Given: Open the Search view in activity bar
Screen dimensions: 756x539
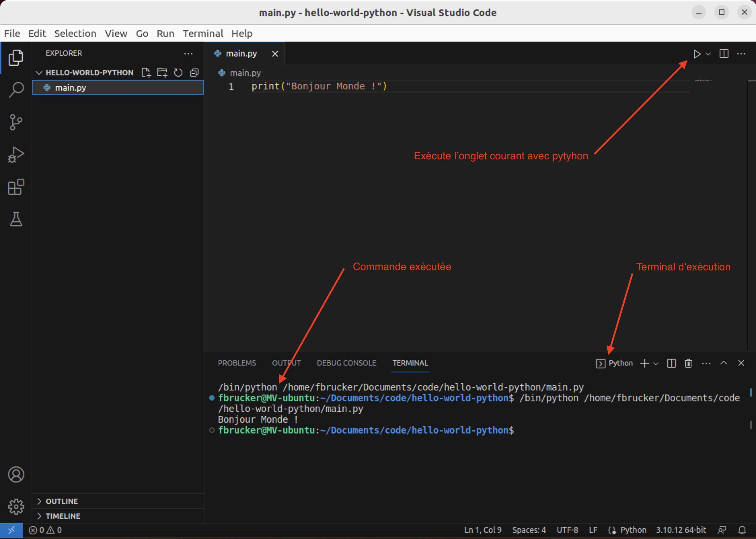Looking at the screenshot, I should pyautogui.click(x=16, y=90).
